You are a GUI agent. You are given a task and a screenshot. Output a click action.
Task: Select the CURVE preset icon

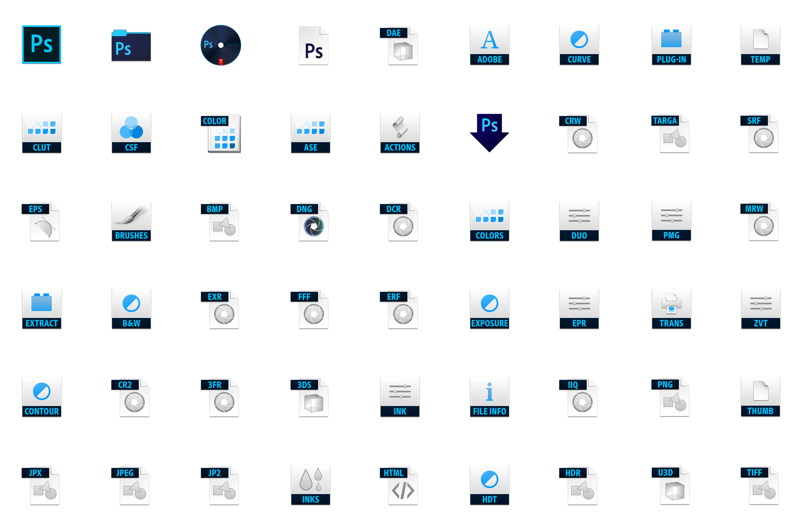click(x=579, y=45)
